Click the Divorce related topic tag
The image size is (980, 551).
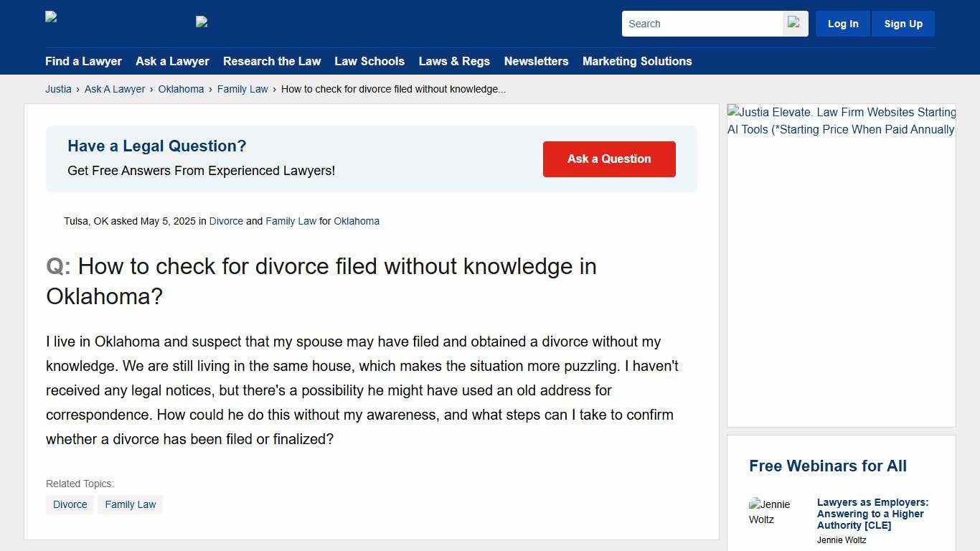[x=70, y=504]
